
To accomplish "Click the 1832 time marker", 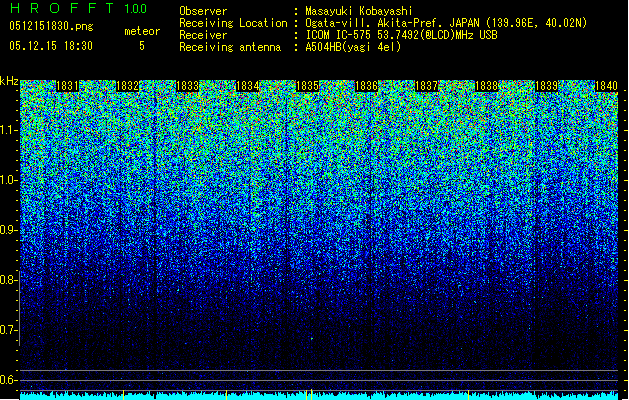I will [x=127, y=86].
